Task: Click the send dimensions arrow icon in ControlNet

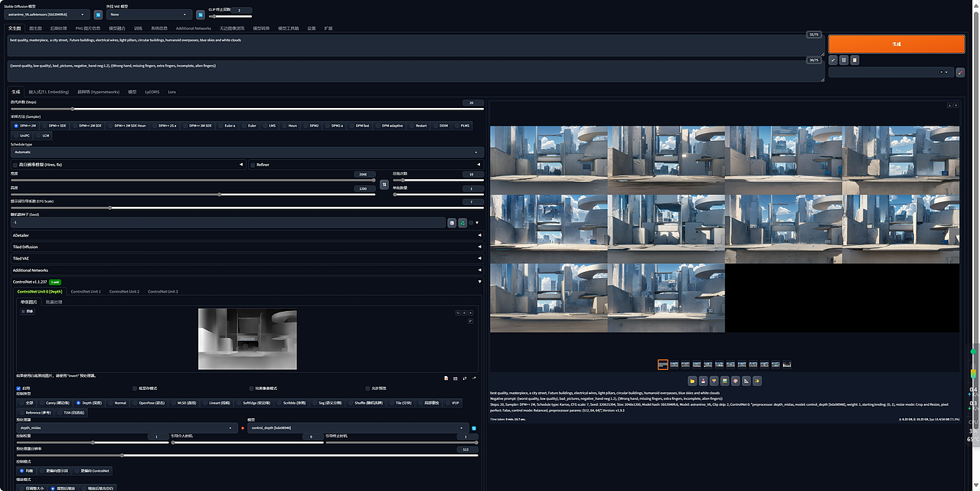Action: [x=474, y=378]
